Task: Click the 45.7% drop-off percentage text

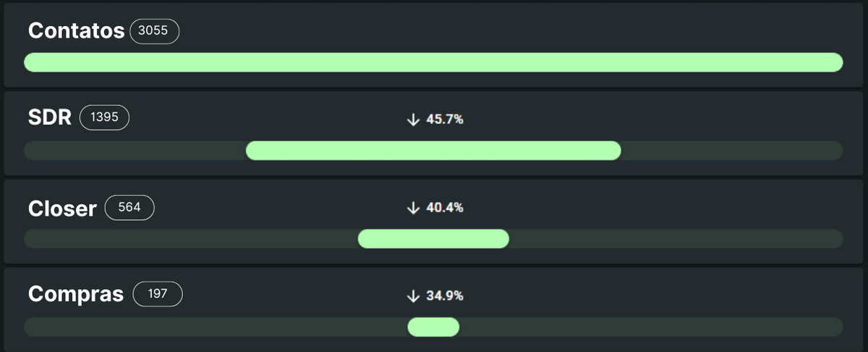Action: pos(445,120)
